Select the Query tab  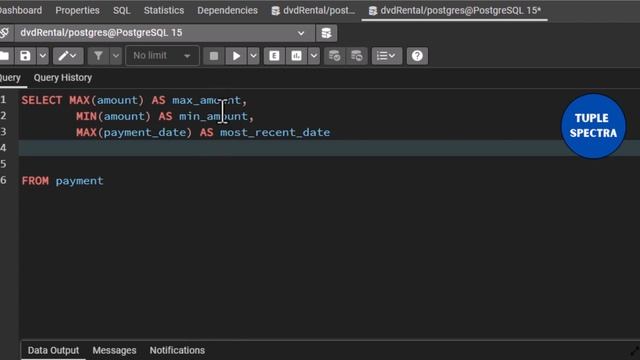(x=10, y=78)
